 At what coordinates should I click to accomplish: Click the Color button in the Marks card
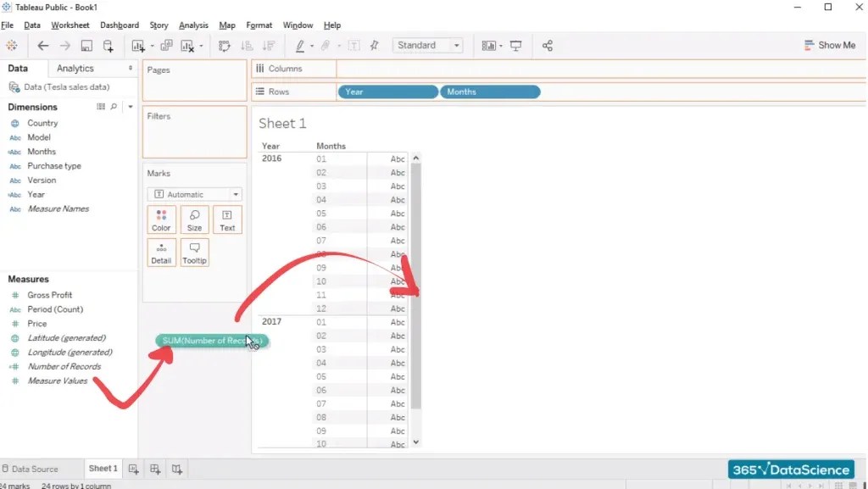(161, 219)
